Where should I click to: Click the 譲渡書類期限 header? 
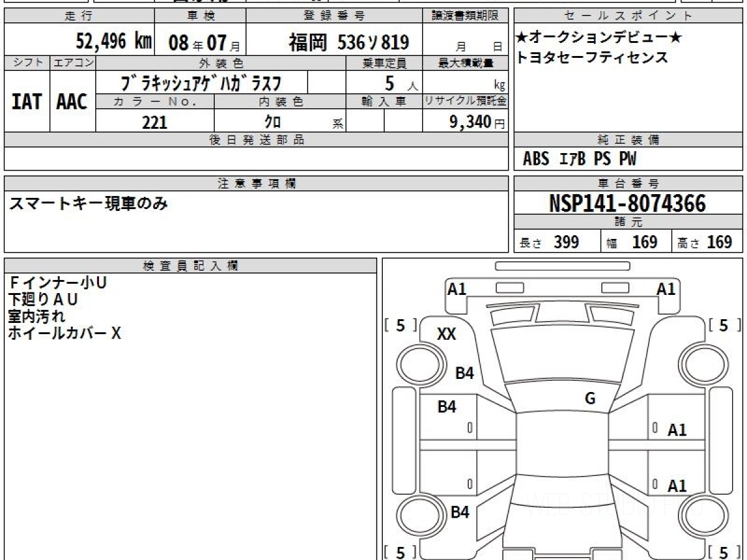(x=466, y=16)
